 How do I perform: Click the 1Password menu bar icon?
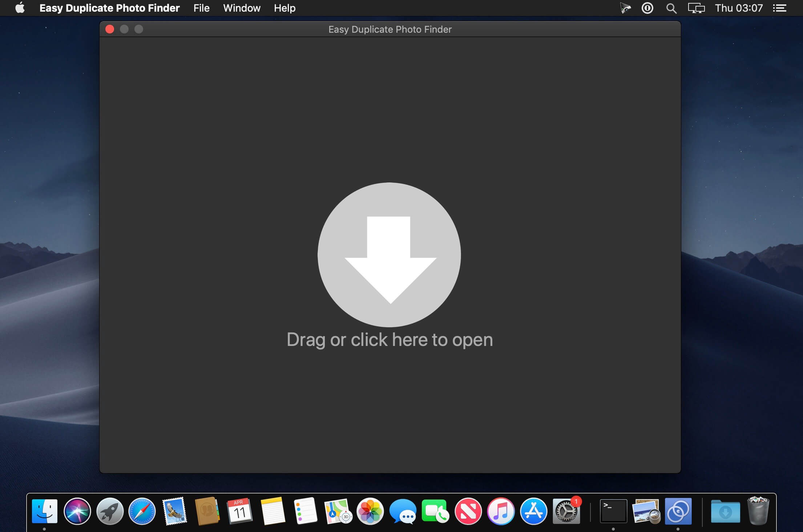point(647,8)
